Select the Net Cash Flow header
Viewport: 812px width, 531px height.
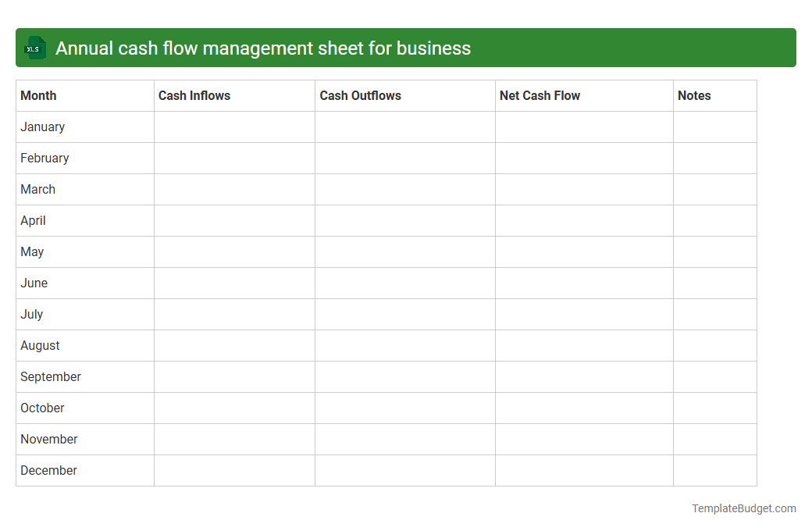(540, 95)
